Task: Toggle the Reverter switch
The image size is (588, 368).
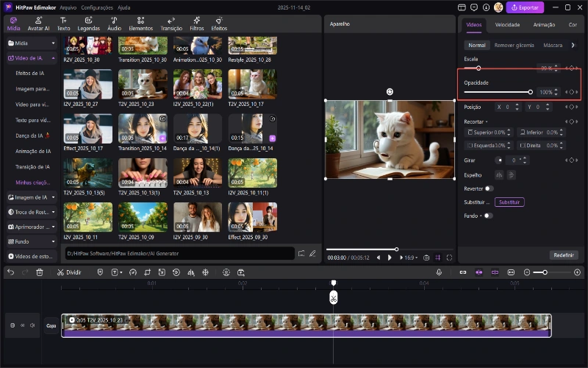Action: pos(489,188)
